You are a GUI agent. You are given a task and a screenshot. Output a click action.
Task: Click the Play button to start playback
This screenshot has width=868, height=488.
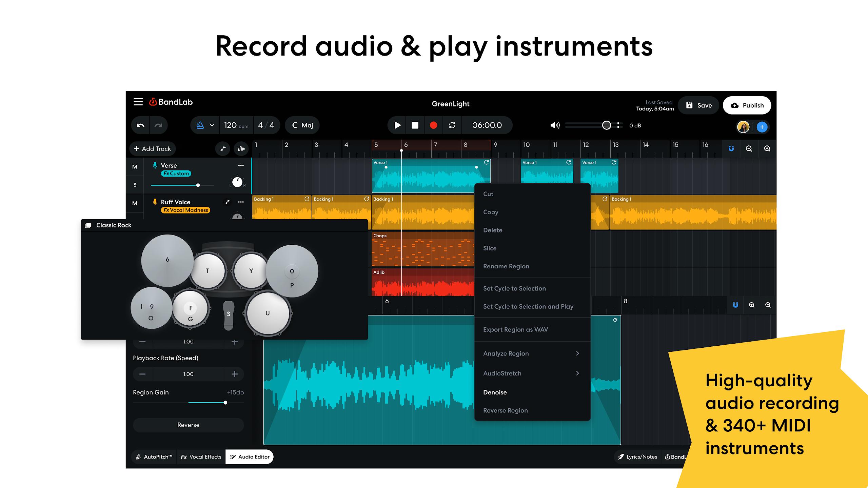coord(397,125)
